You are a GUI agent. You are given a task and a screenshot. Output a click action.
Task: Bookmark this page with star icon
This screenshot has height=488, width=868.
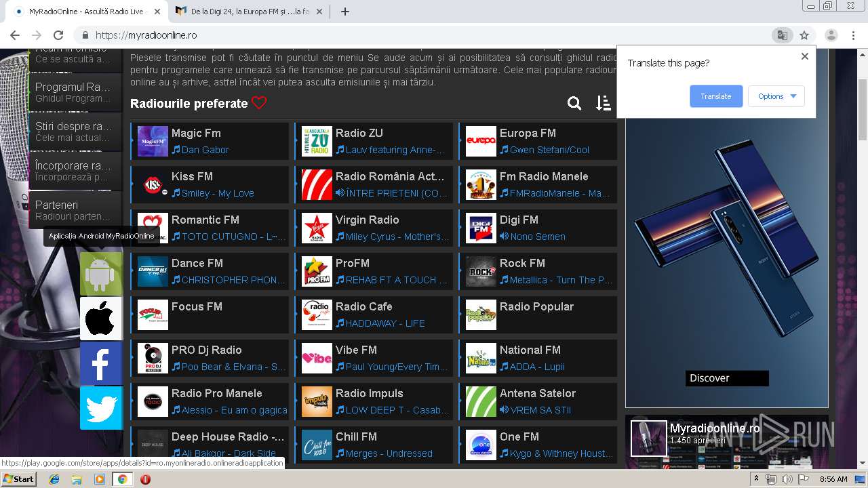[x=804, y=35]
